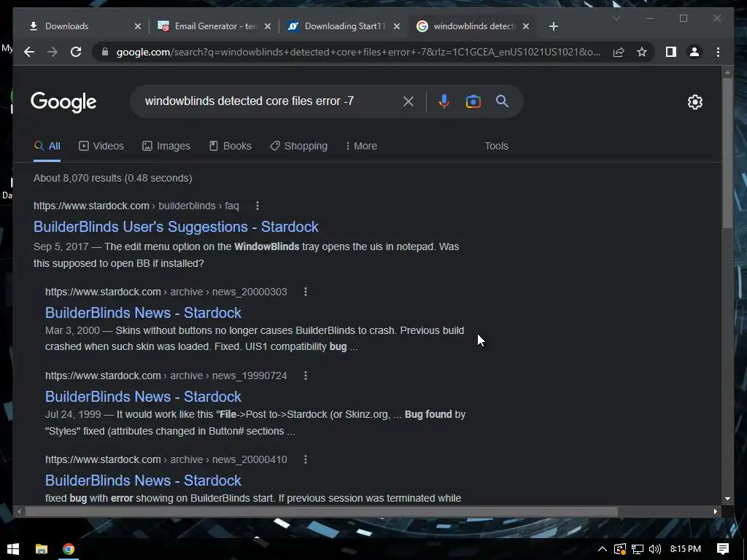Clear the Google search box text

pyautogui.click(x=409, y=101)
